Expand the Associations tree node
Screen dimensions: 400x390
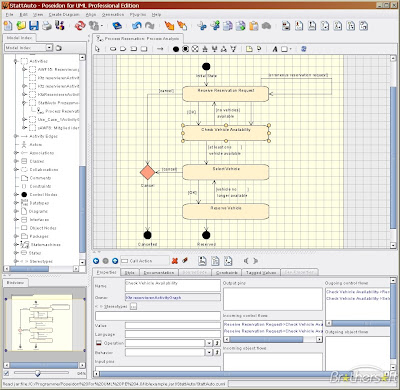pos(15,153)
